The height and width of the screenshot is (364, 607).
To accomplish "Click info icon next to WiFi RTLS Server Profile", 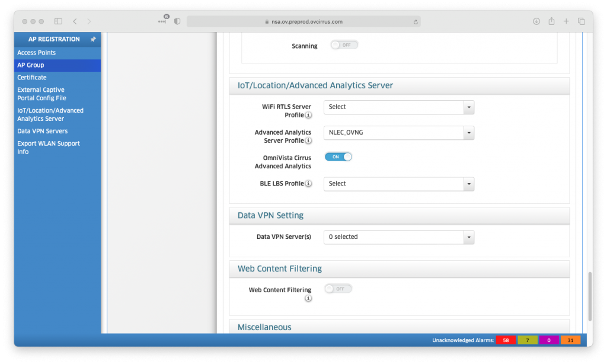I will coord(309,115).
